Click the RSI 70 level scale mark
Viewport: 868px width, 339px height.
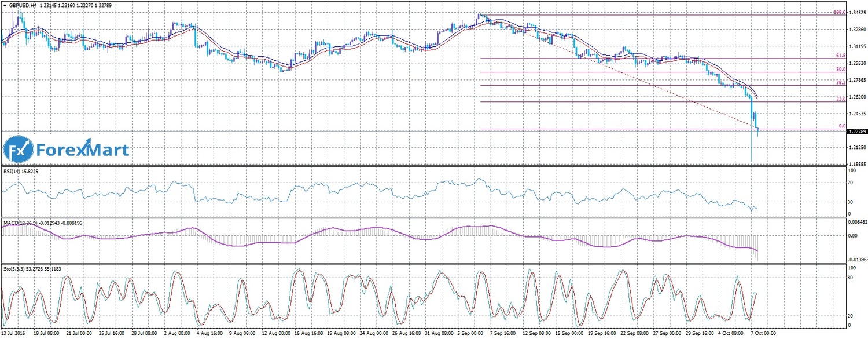[851, 183]
